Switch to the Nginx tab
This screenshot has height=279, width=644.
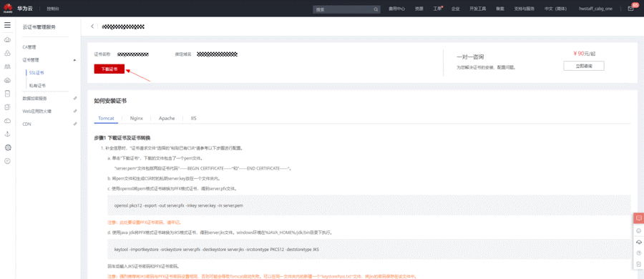pos(137,118)
